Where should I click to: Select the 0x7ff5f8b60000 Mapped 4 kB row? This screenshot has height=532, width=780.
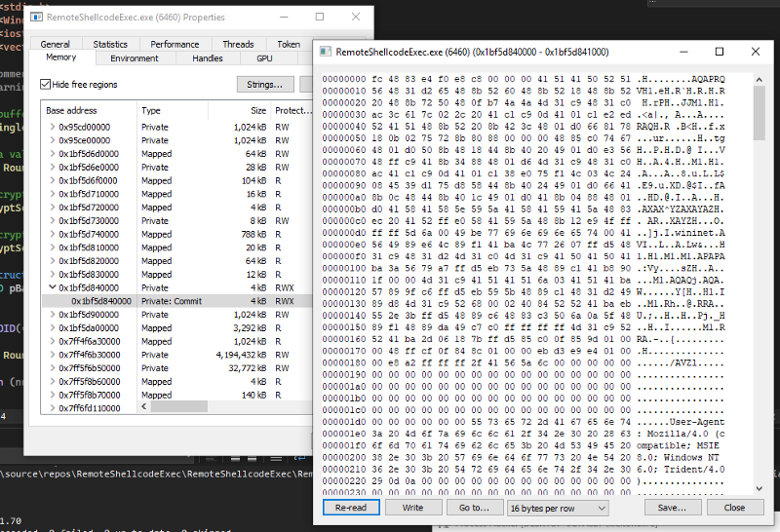click(177, 382)
